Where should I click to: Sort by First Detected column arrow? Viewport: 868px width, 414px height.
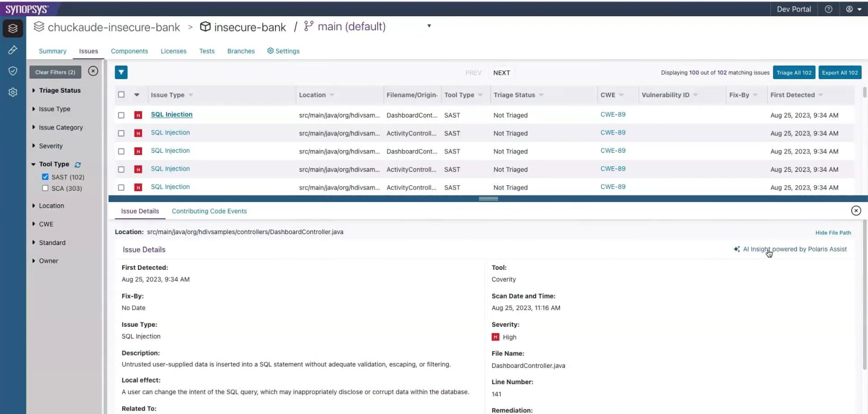point(821,95)
